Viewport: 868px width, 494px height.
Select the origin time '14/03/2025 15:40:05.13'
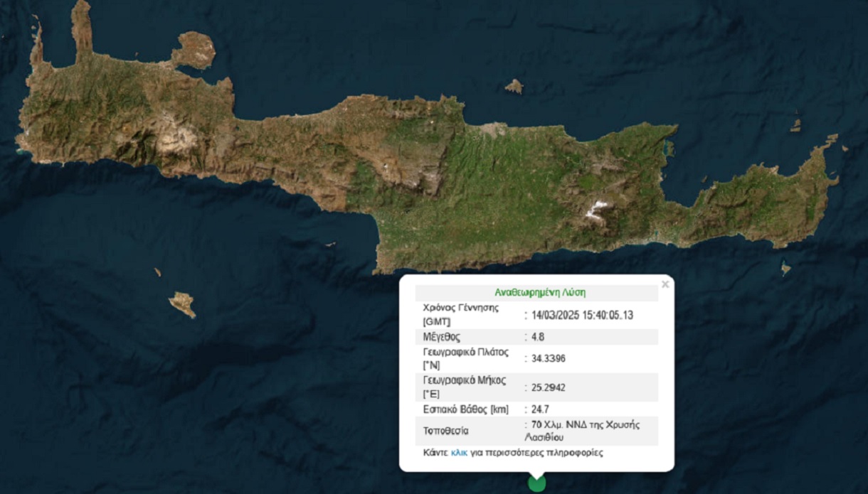(x=583, y=315)
